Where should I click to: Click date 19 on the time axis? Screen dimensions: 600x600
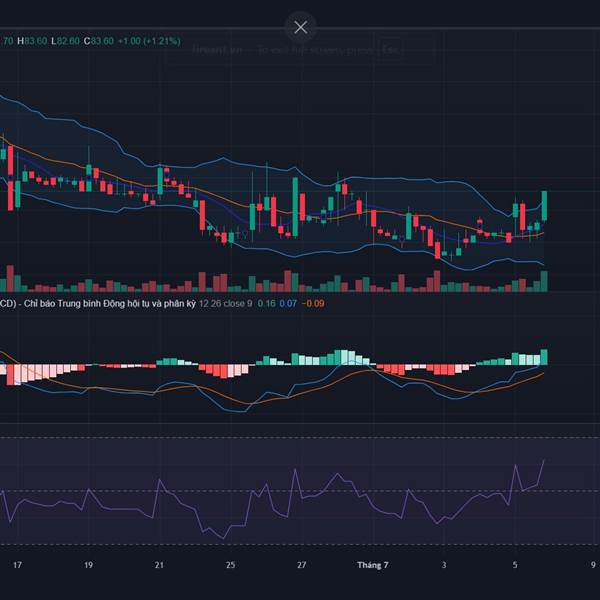pos(88,565)
